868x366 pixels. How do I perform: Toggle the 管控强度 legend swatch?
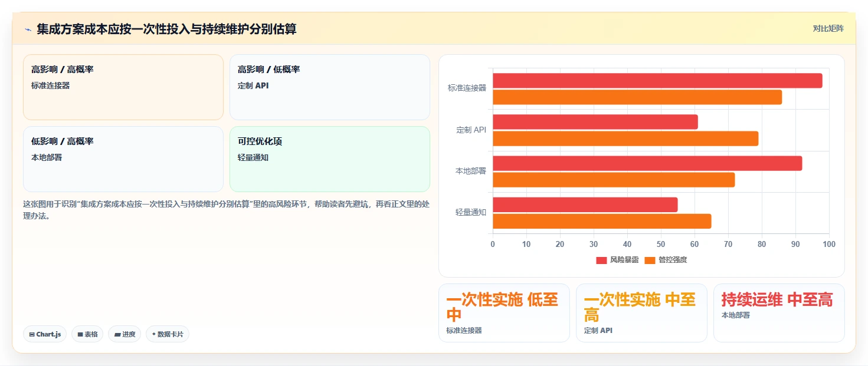point(650,260)
